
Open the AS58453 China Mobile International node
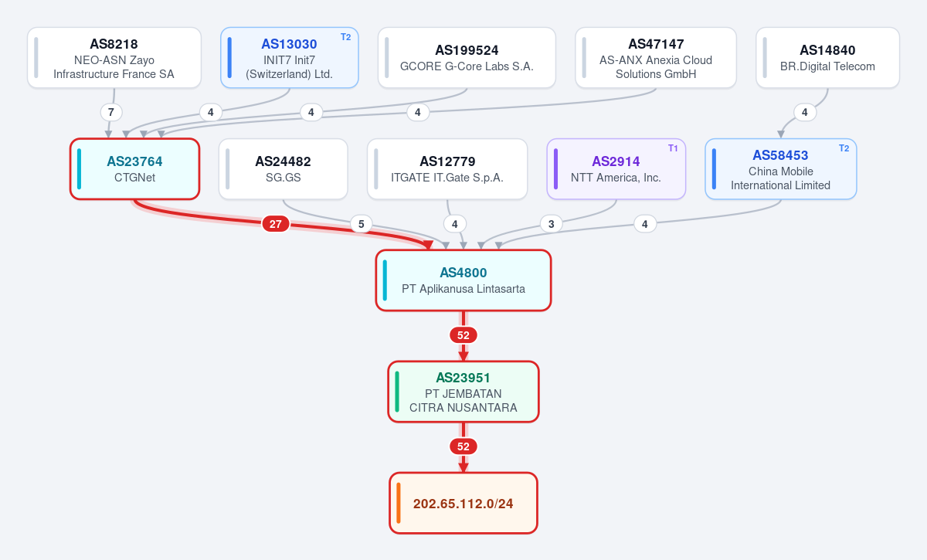[x=781, y=169]
